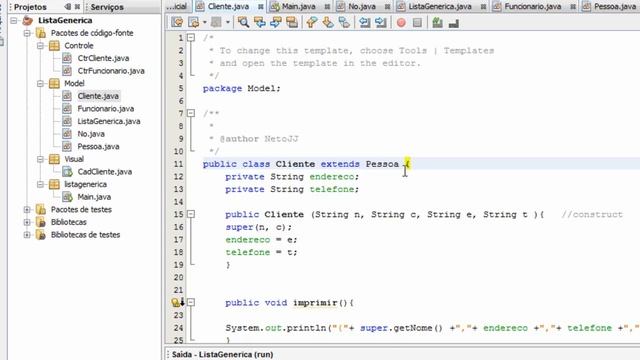640x360 pixels.
Task: Click Shift Line Right icon
Action: tap(380, 22)
